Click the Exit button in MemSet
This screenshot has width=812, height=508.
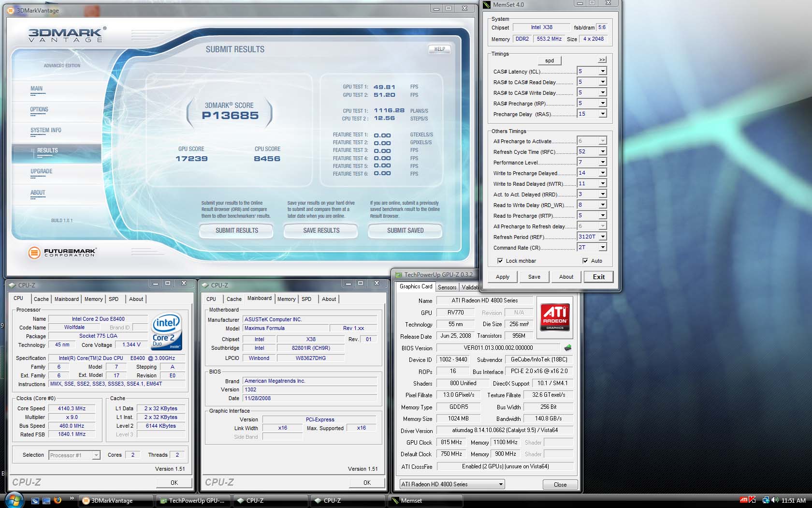tap(599, 277)
